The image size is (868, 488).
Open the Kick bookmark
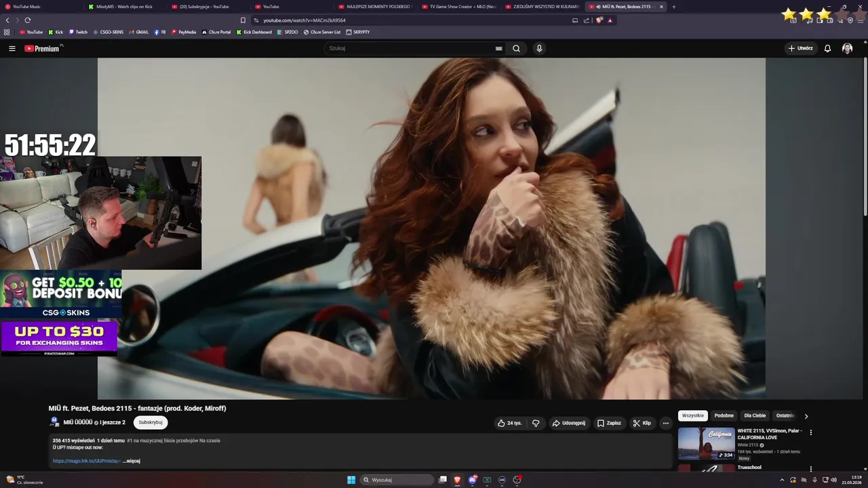coord(56,32)
